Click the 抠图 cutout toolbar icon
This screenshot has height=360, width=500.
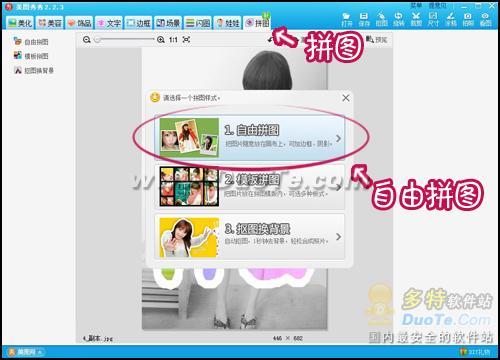click(382, 19)
